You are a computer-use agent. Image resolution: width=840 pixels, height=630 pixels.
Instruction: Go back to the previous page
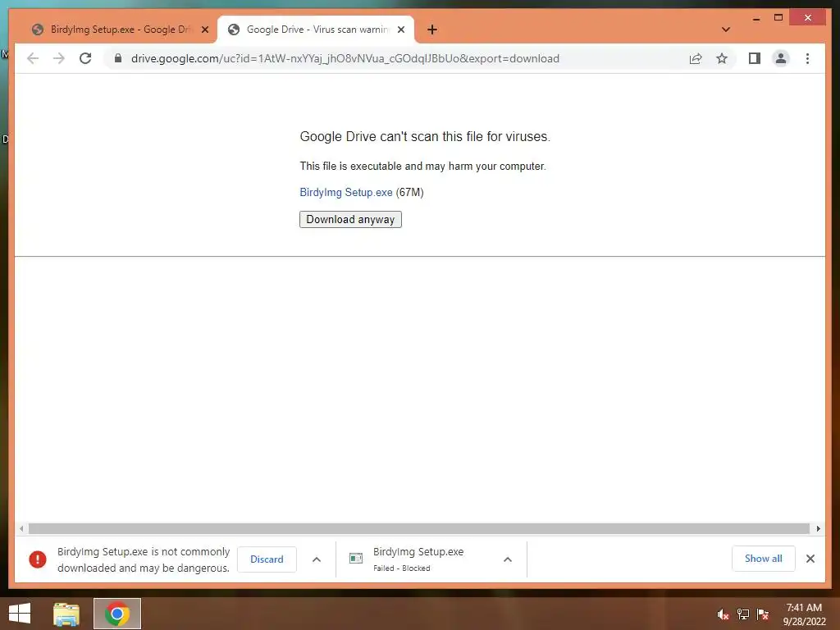point(33,58)
